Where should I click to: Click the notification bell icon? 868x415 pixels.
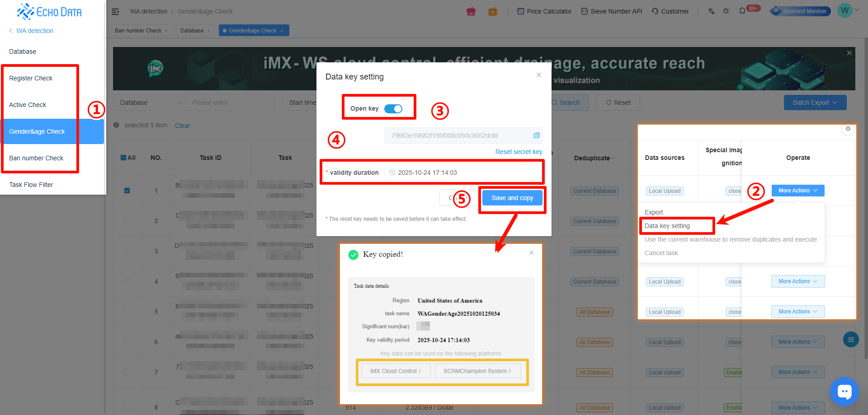(742, 11)
